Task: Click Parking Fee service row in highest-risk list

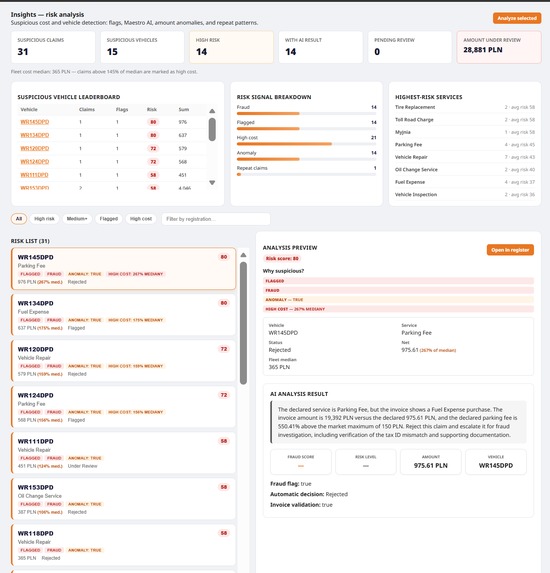Action: tap(464, 144)
